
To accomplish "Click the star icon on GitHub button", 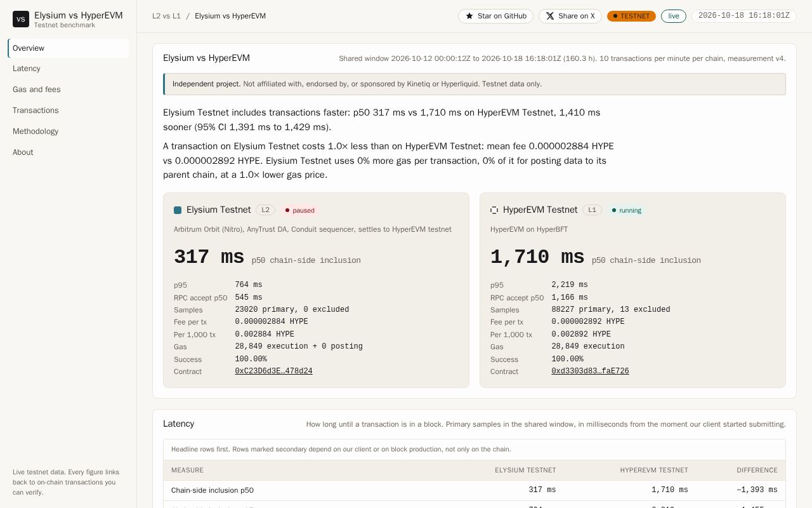I will (x=469, y=16).
